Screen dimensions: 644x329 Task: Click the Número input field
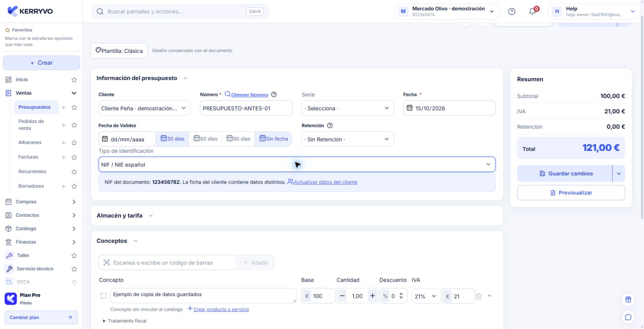click(x=246, y=108)
